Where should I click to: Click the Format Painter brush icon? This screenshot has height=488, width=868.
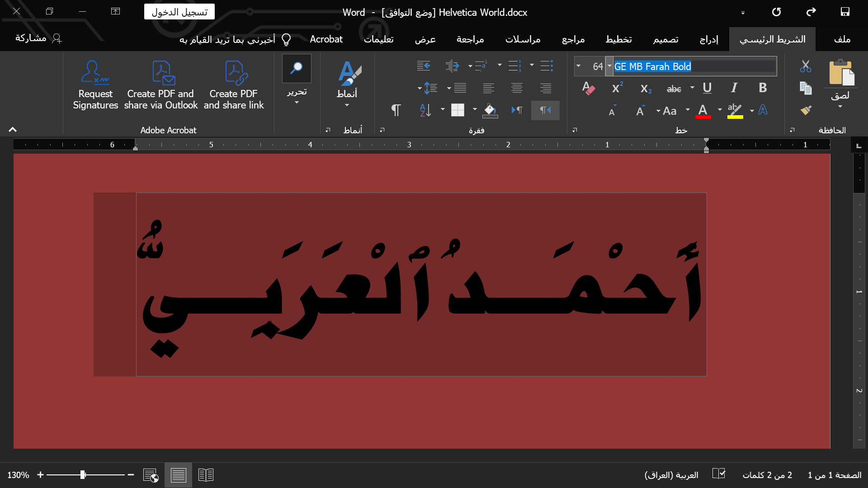coord(806,110)
